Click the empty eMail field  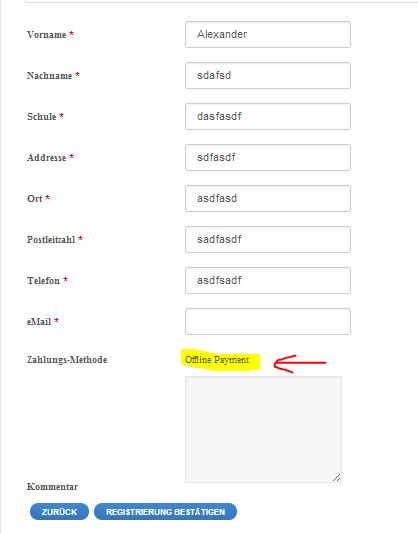[268, 321]
